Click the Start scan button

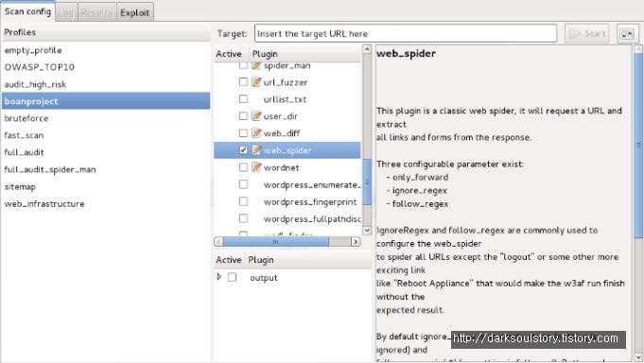tap(587, 34)
